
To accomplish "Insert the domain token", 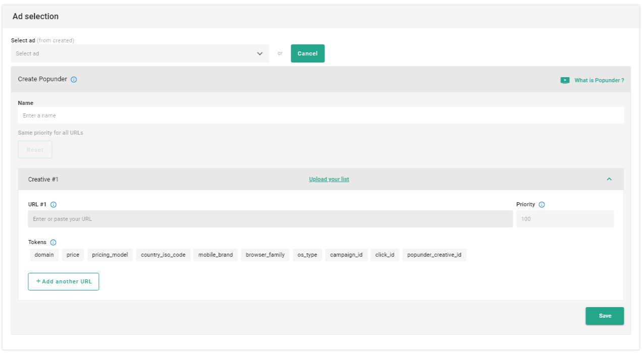I will (x=44, y=255).
